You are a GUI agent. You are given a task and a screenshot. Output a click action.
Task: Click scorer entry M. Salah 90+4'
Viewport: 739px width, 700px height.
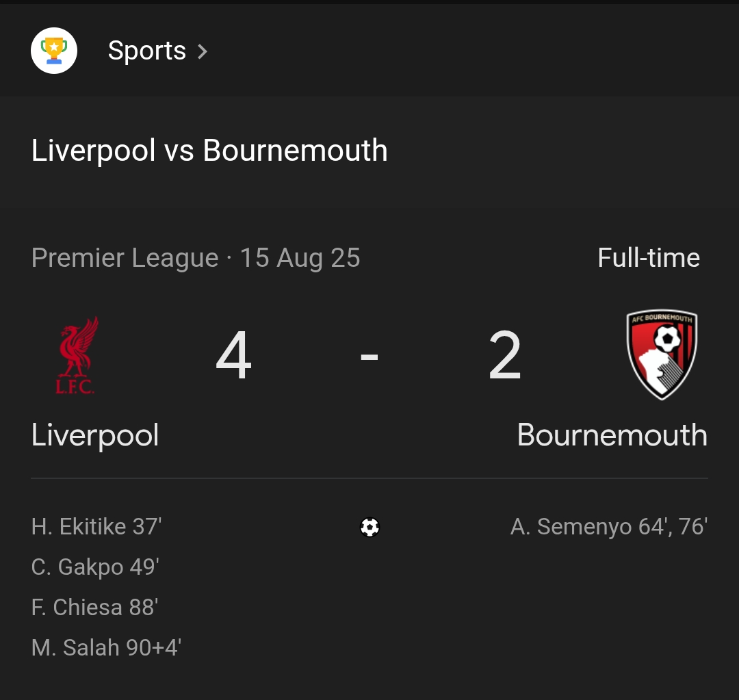[106, 647]
